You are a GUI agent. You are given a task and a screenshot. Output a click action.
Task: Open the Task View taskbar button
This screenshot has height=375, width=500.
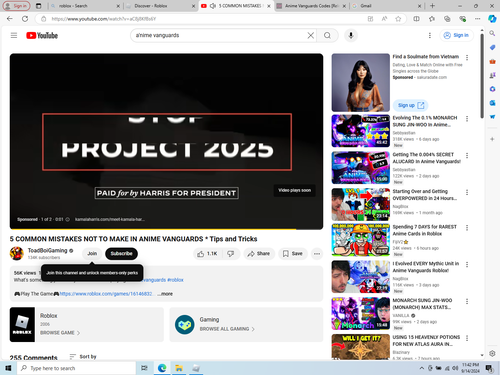pos(144,368)
